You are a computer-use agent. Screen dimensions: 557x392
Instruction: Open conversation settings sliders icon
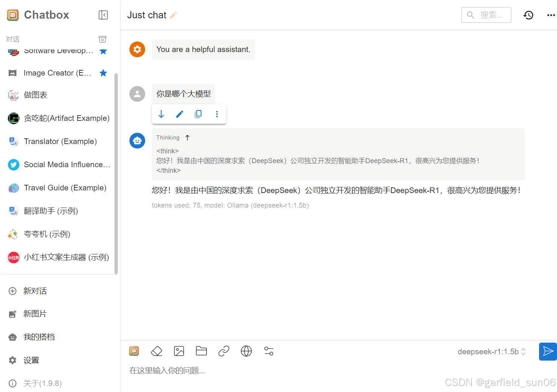click(269, 351)
